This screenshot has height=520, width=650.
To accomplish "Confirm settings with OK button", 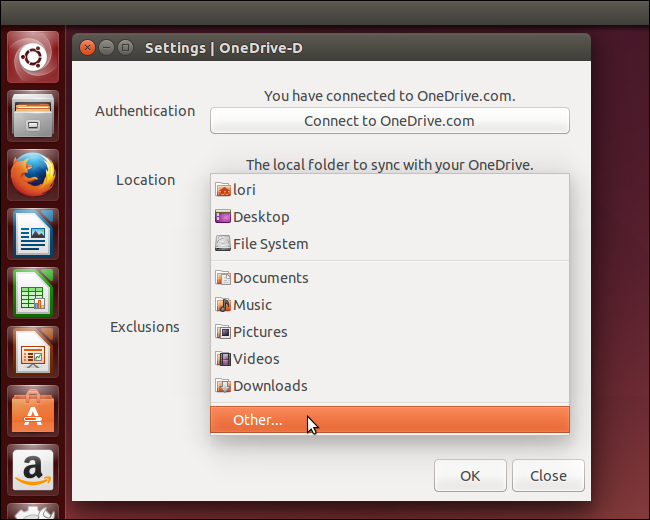I will tap(470, 476).
